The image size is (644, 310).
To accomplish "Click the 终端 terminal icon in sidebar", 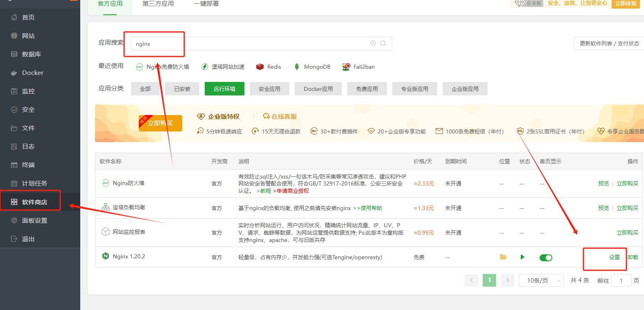I will (x=14, y=165).
